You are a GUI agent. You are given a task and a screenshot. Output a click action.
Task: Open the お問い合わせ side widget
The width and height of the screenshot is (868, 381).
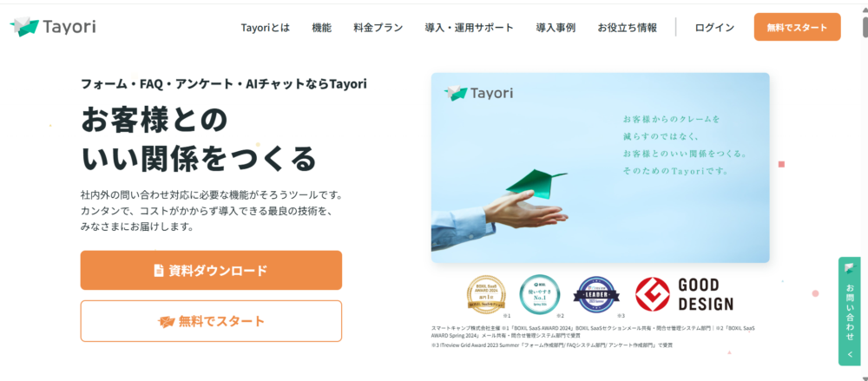(849, 312)
